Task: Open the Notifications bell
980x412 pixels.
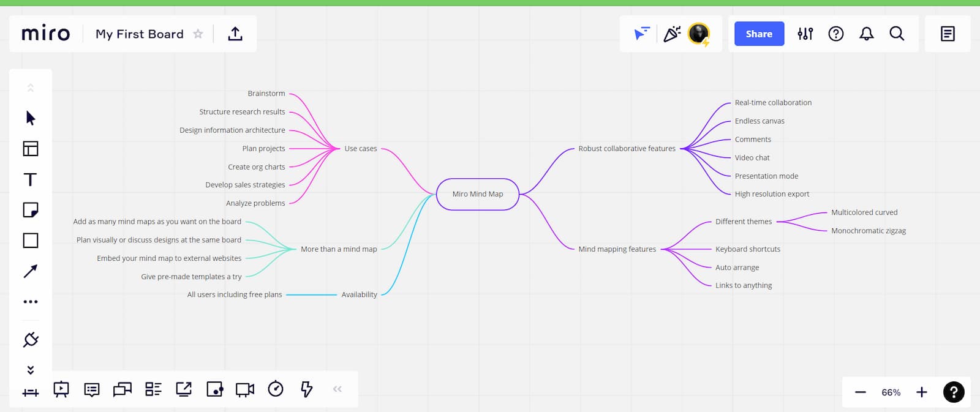Action: (867, 34)
